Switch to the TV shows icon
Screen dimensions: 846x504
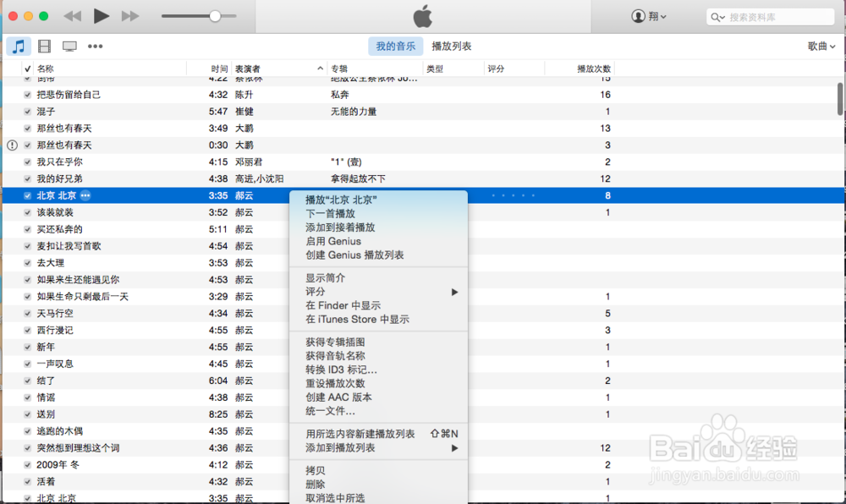[69, 46]
